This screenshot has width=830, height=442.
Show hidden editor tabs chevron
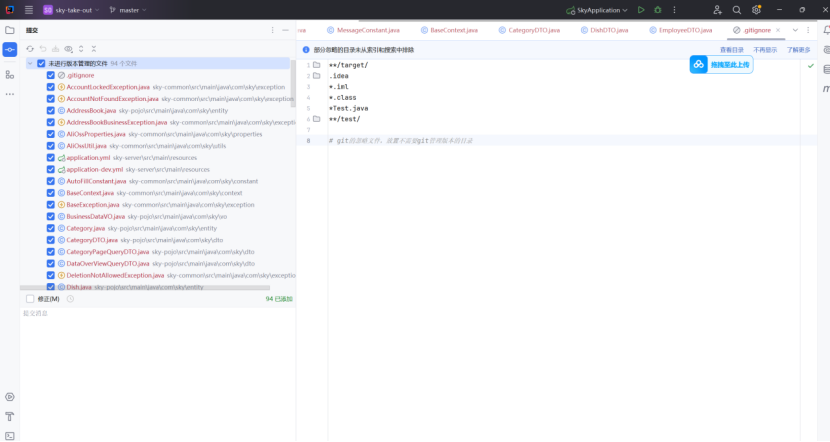[795, 30]
